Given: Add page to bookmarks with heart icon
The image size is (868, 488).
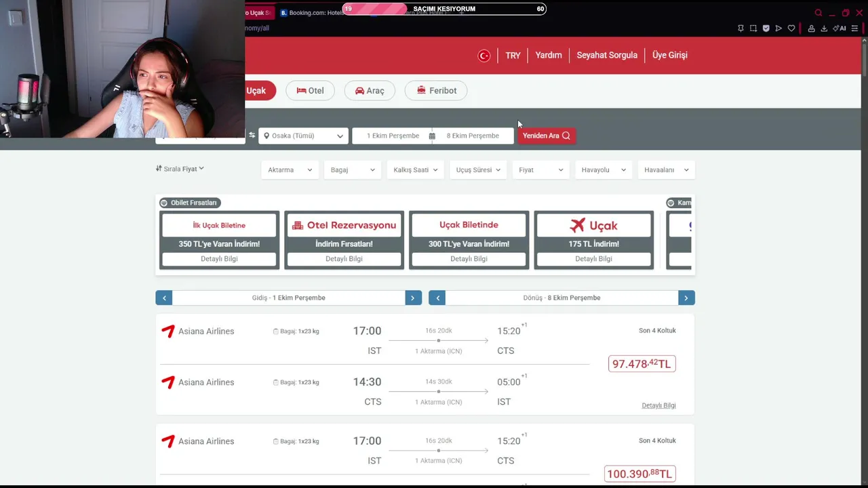Looking at the screenshot, I should (791, 28).
